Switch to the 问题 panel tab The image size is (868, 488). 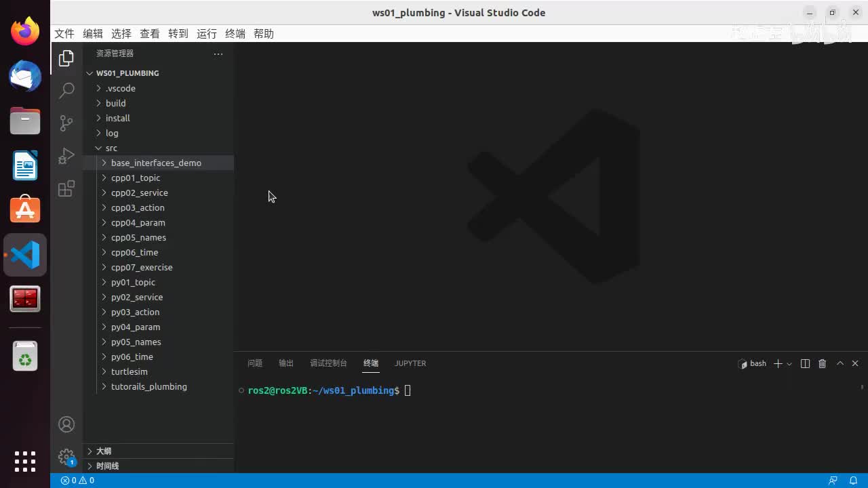click(255, 363)
